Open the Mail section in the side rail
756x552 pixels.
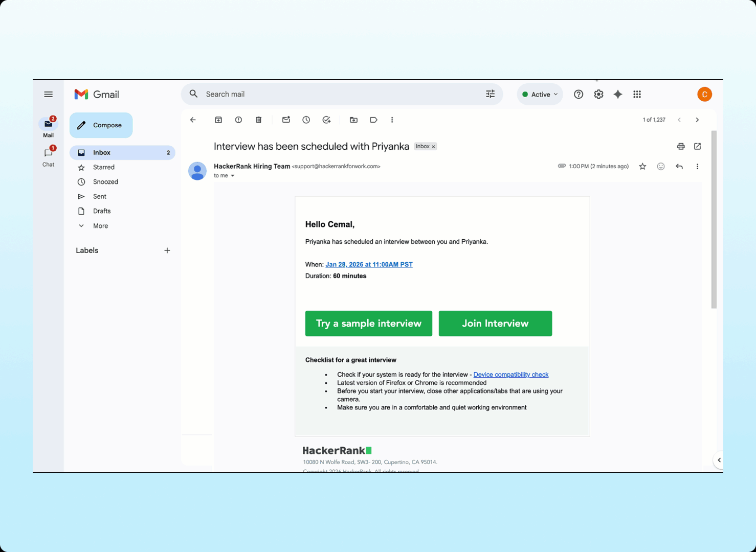[x=48, y=127]
